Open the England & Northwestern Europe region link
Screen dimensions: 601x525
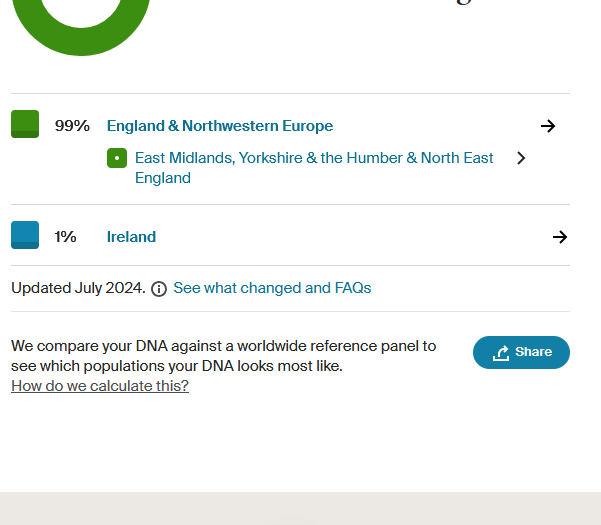pos(220,126)
